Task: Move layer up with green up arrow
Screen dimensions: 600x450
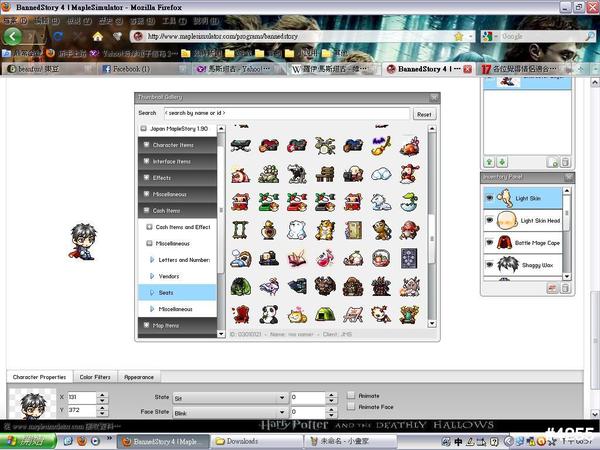Action: coord(489,161)
